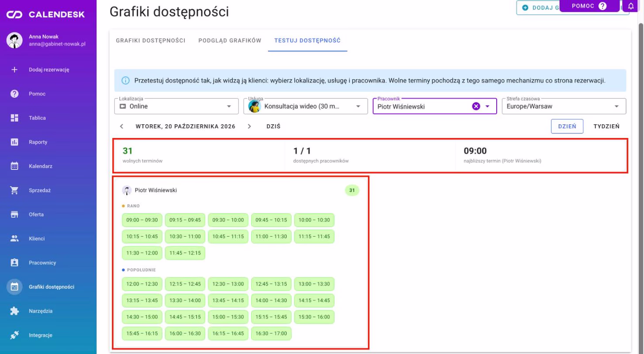This screenshot has height=354, width=644.
Task: Click the Grafiki dostępności sidebar icon
Action: 14,287
